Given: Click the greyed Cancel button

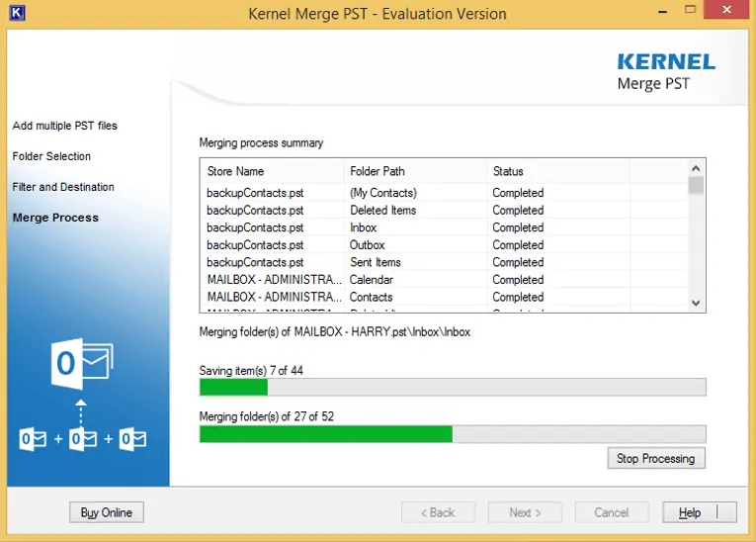Looking at the screenshot, I should click(x=612, y=512).
